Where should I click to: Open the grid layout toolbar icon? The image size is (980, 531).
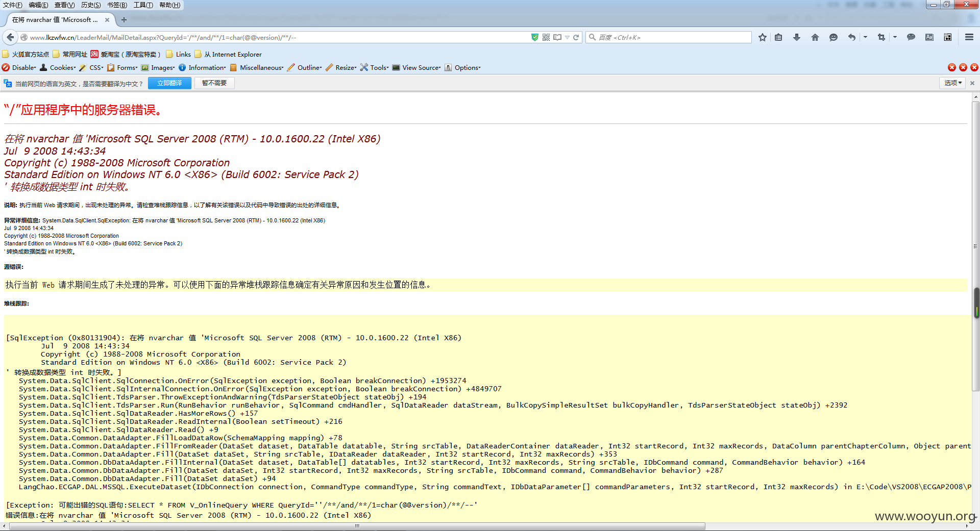point(948,37)
